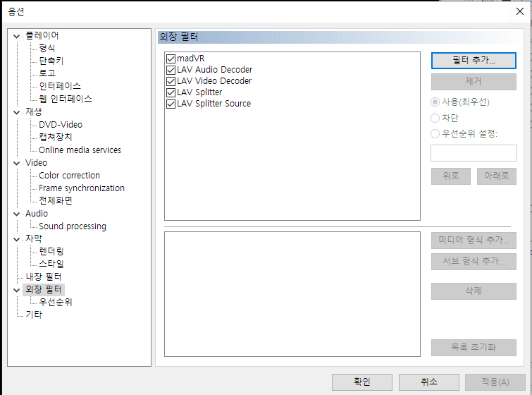Collapse the 자막 tree node
532x395 pixels.
tap(17, 239)
